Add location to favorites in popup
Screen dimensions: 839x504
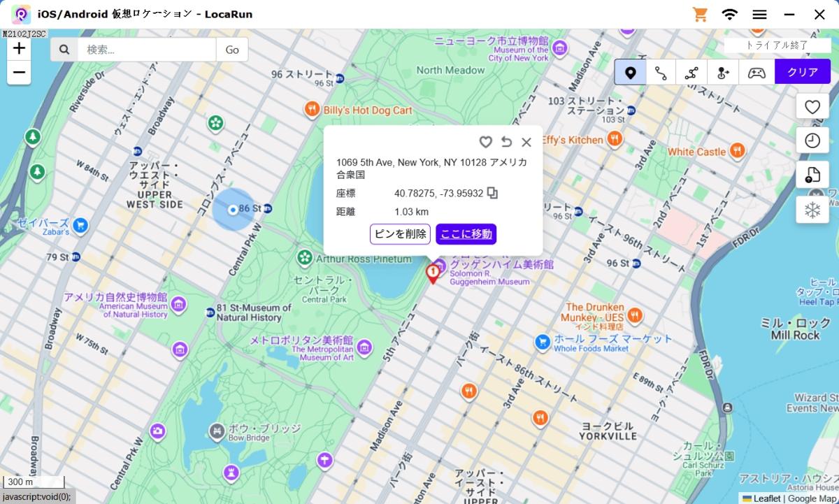click(x=485, y=142)
